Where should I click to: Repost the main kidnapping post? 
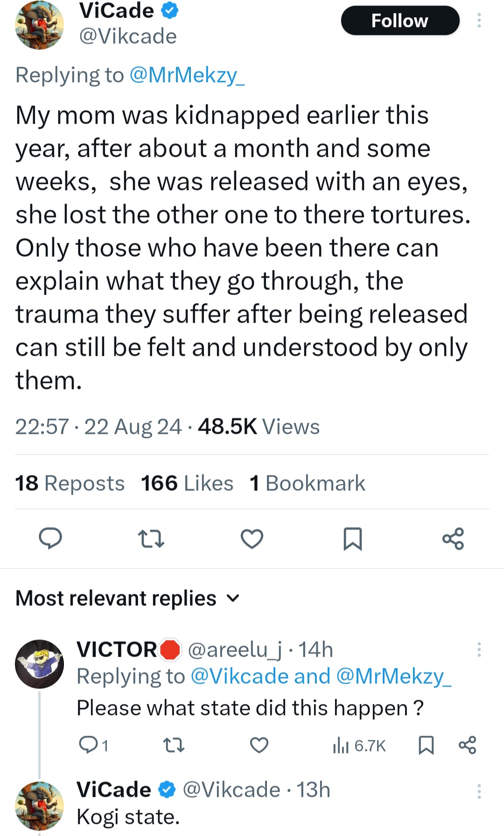click(151, 538)
